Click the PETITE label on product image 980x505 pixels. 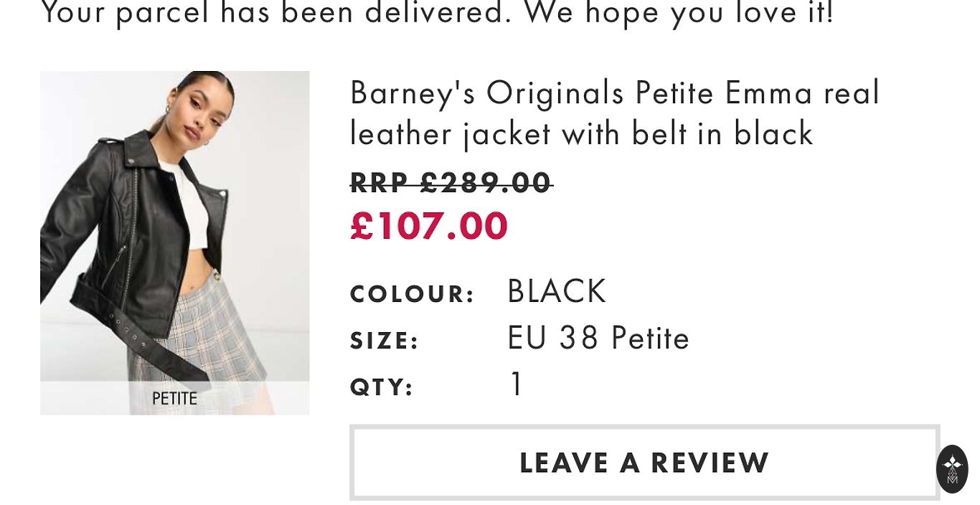174,398
